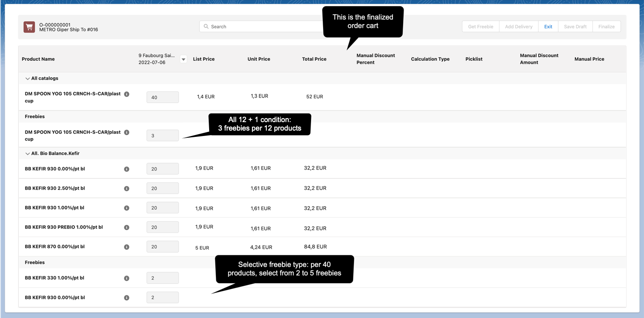Collapse the All. Bio Balance.Kefir section
Image resolution: width=644 pixels, height=318 pixels.
coord(28,154)
